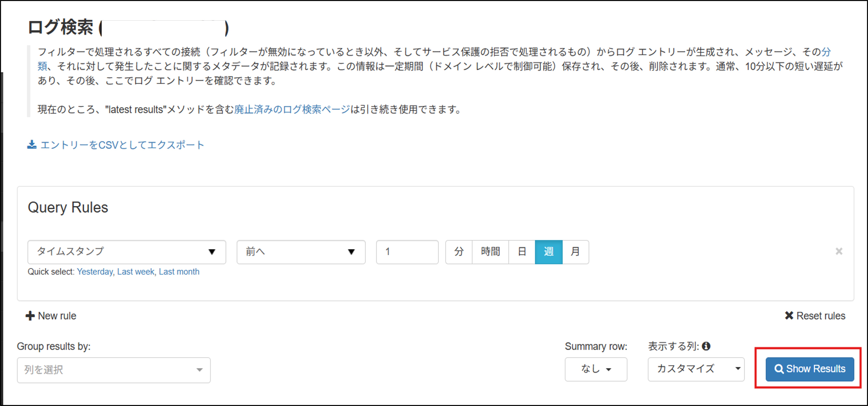This screenshot has width=868, height=406.
Task: Open the 前へ operator dropdown
Action: pyautogui.click(x=301, y=252)
